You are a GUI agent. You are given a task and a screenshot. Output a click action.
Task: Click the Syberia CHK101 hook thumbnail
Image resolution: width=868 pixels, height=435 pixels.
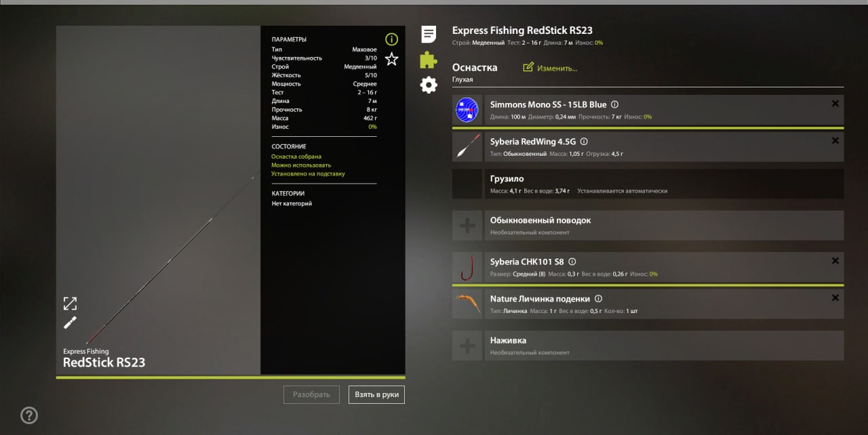467,267
